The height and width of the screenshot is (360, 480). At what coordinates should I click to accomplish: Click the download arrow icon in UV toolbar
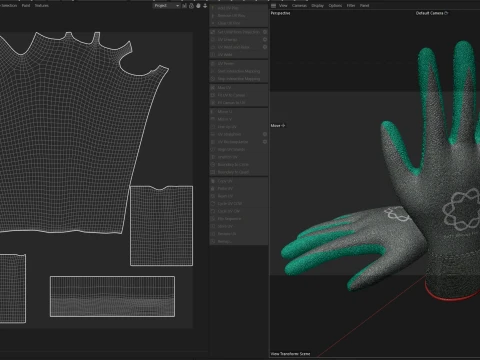point(205,6)
